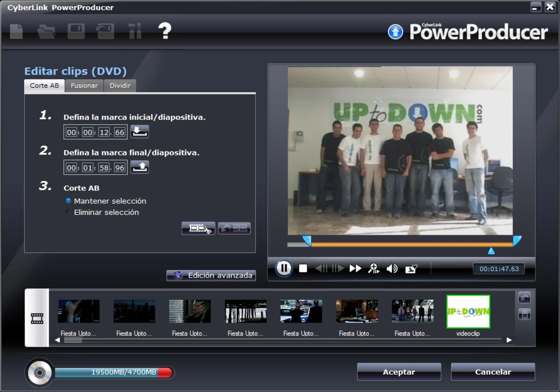Open a project with the folder icon
The width and height of the screenshot is (560, 392).
(x=46, y=31)
